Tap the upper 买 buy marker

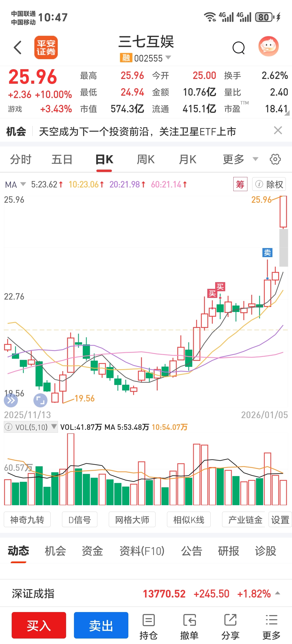220,286
